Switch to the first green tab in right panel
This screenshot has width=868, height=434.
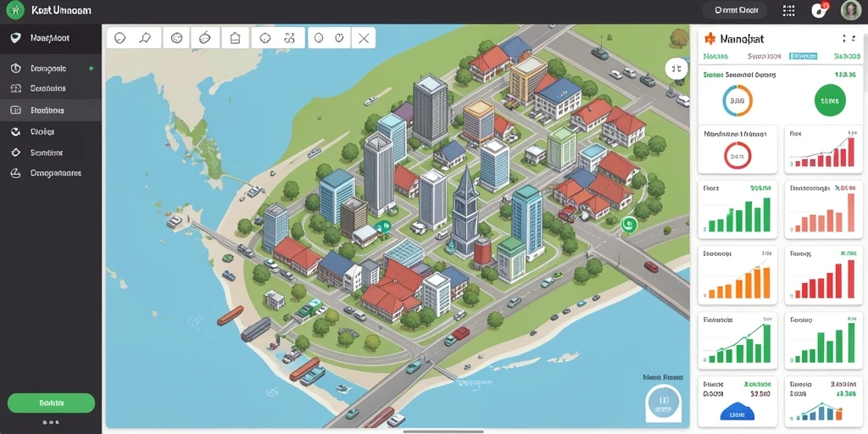pyautogui.click(x=715, y=57)
